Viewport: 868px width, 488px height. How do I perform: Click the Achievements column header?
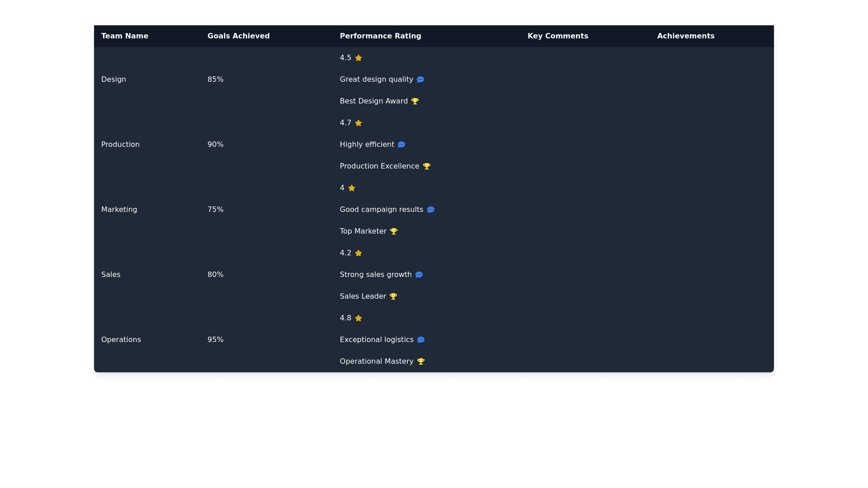pyautogui.click(x=685, y=36)
